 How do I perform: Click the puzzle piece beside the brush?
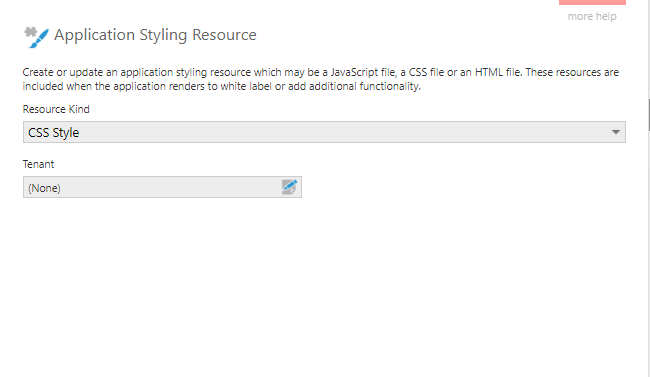30,32
